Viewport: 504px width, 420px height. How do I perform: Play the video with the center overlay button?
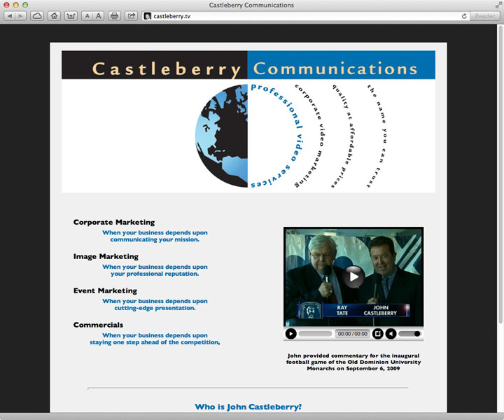coord(353,276)
